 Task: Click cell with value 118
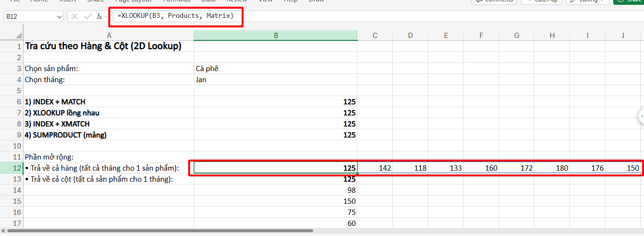pyautogui.click(x=410, y=168)
